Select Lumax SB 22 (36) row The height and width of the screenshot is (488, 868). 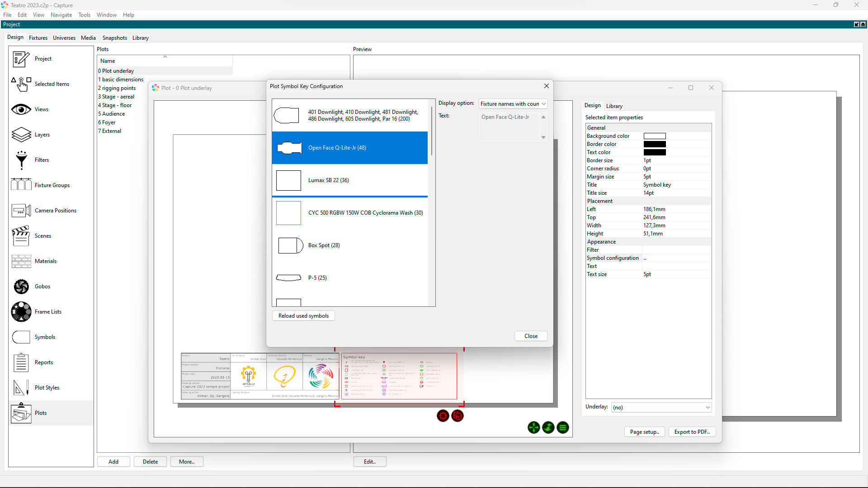point(350,180)
